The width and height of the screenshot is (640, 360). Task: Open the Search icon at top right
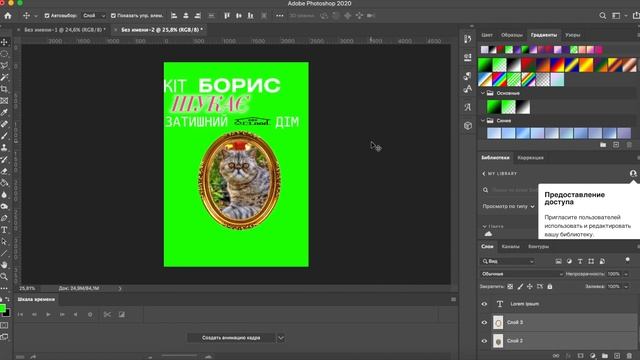coord(602,16)
